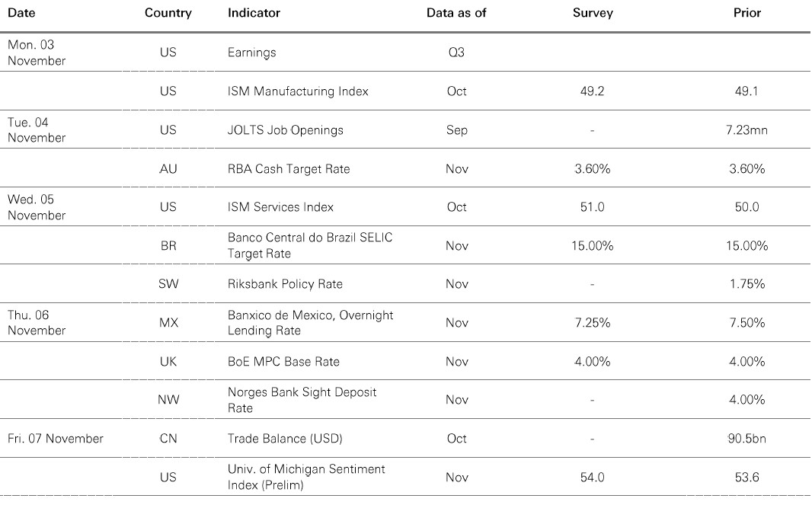Click the Survey column header
The image size is (812, 505).
click(592, 13)
